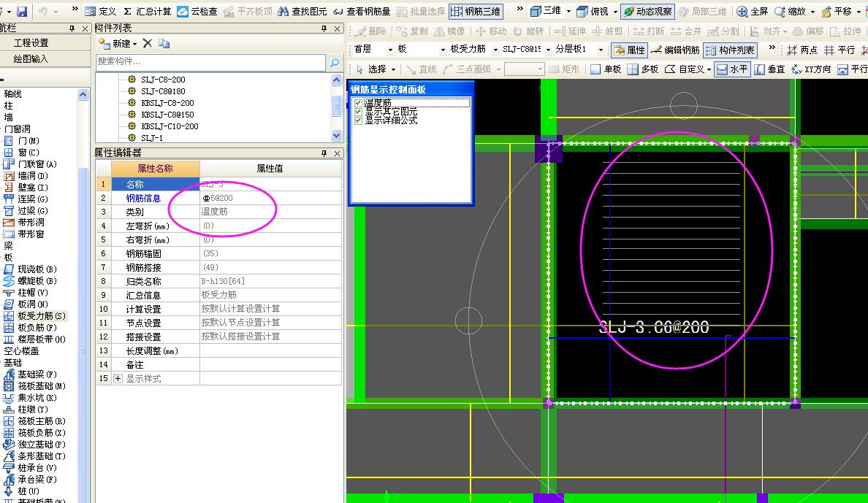Viewport: 868px width, 503px height.
Task: Delete component with the X icon
Action: tap(148, 43)
